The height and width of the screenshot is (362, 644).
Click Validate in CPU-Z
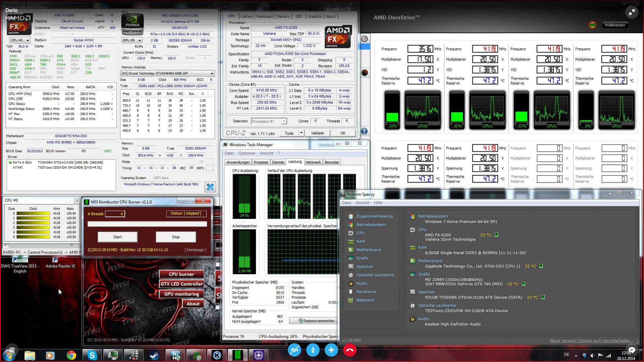[x=317, y=133]
